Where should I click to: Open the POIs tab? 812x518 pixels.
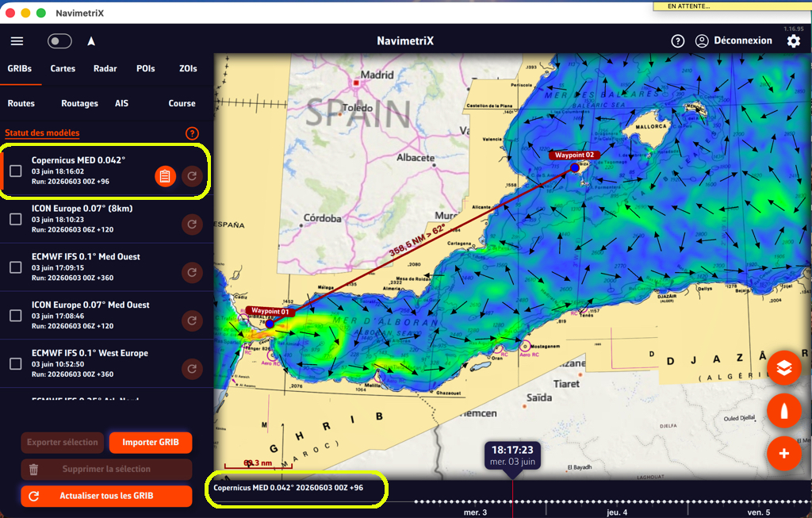click(146, 68)
